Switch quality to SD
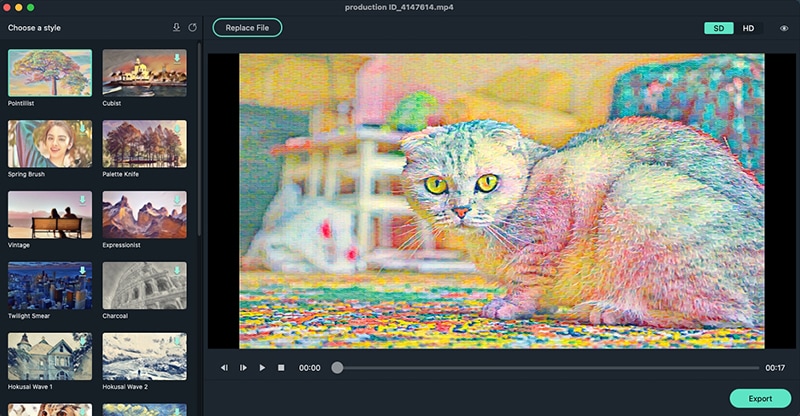 (x=719, y=28)
